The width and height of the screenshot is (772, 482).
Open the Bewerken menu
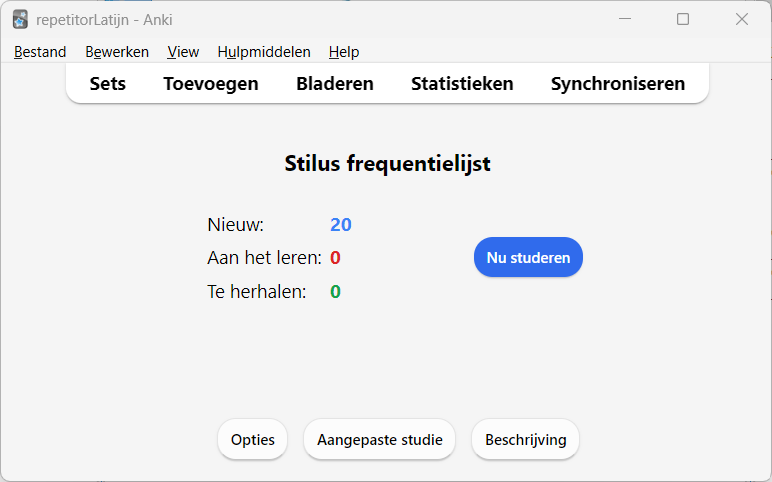(117, 52)
